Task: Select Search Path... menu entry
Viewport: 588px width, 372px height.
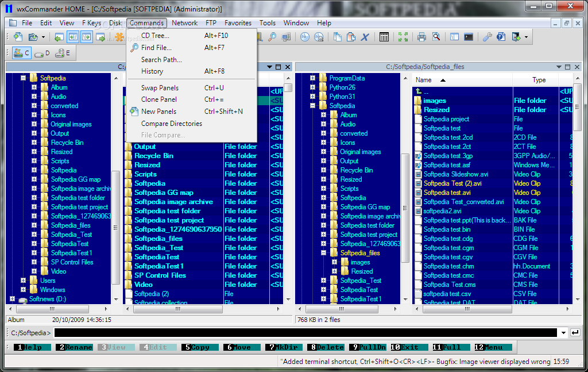Action: coord(192,60)
